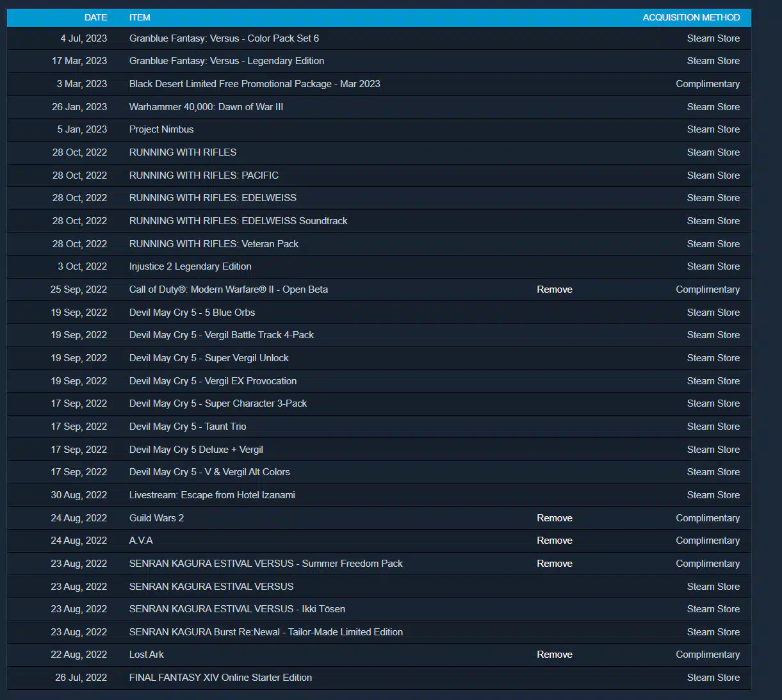Select Devil May Cry 5 - 5 Blue Orbs

(192, 313)
